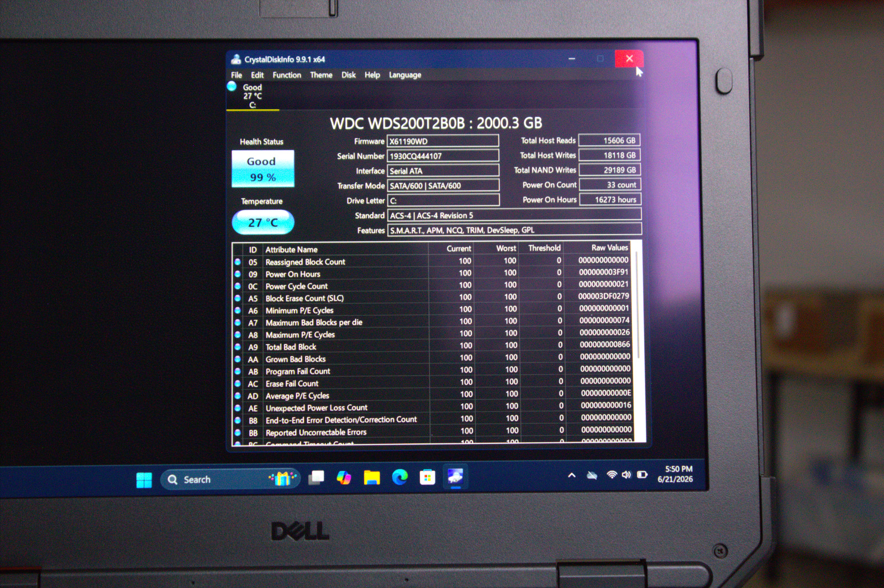Select the Reported Uncorrectable Errors row

(434, 432)
